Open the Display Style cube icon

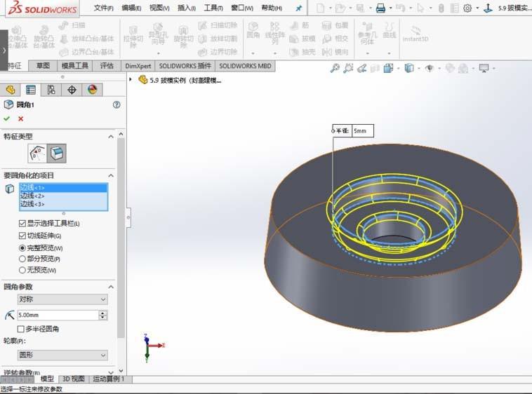409,68
